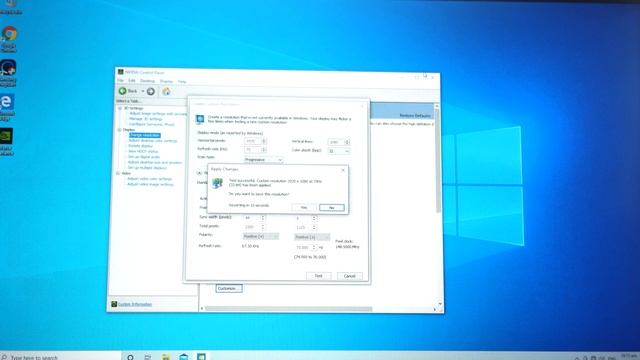Screen dimensions: 640x360
Task: Adjust Vertical lines spinner arrows
Action: coord(347,142)
